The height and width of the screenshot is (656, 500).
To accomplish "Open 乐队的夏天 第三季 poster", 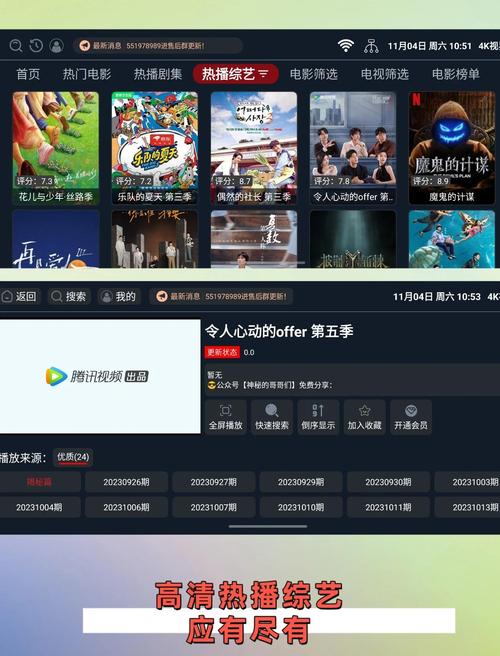I will (155, 148).
